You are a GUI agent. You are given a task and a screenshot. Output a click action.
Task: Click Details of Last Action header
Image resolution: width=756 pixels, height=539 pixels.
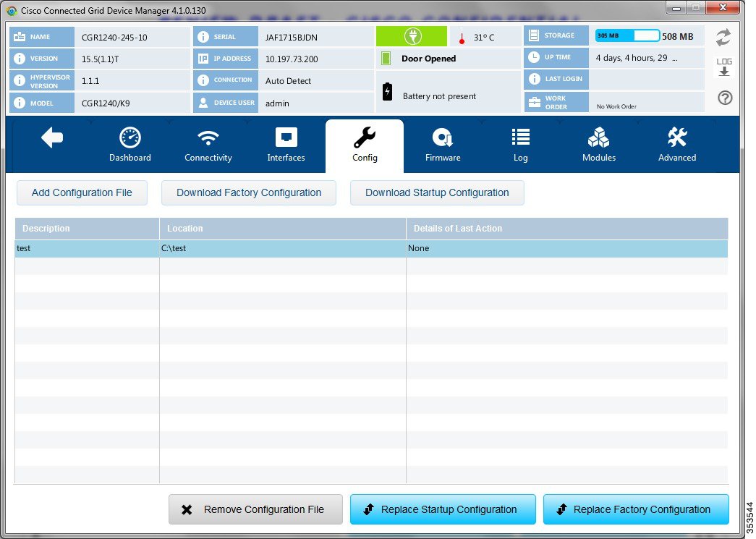tap(567, 229)
